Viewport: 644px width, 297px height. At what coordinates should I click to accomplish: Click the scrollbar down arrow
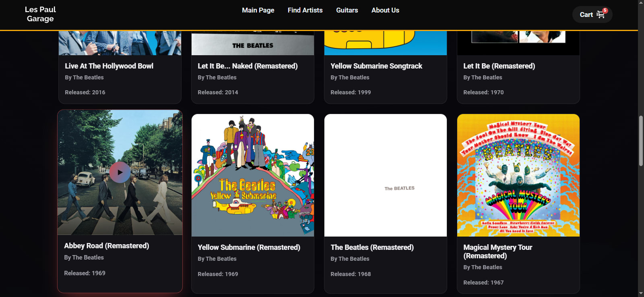[x=641, y=294]
